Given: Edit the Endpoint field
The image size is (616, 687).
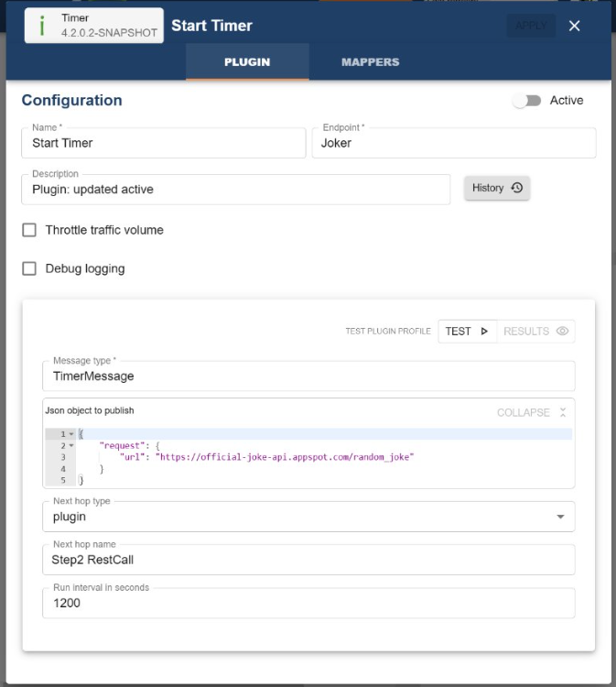Looking at the screenshot, I should click(x=454, y=143).
